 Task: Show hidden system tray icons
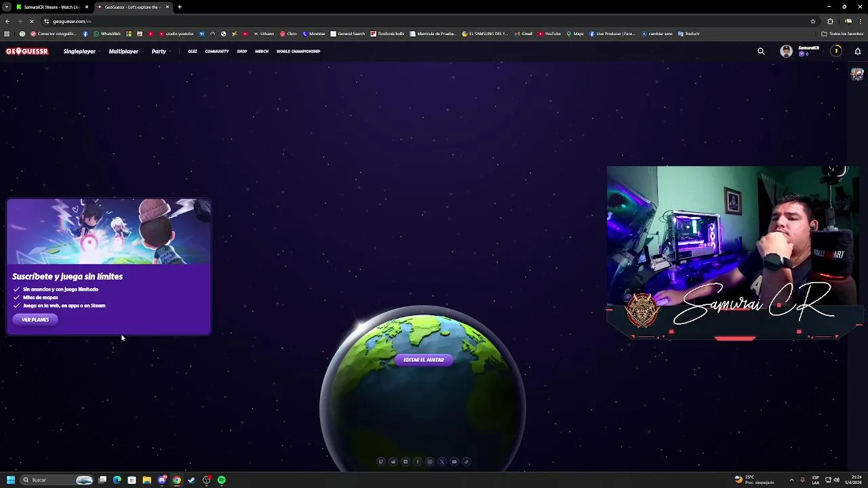coord(791,480)
